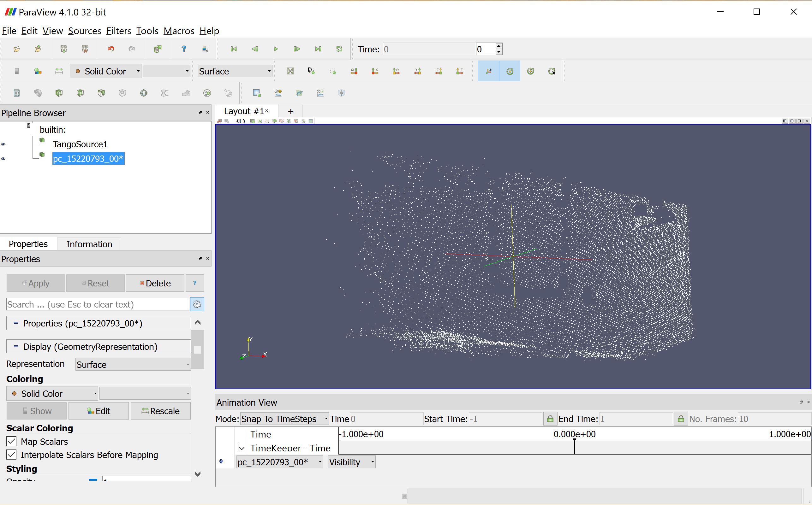Viewport: 812px width, 505px height.
Task: Open animation Mode Snap To TimeSteps dropdown
Action: tap(284, 419)
